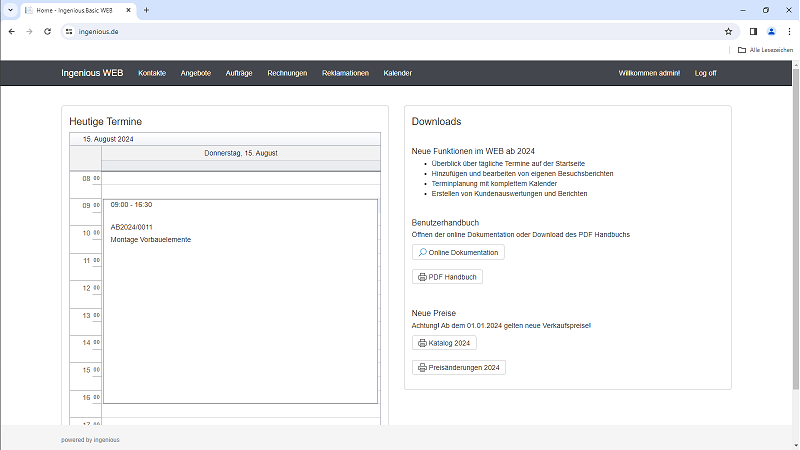Minimize the browser window
Viewport: 800px width, 450px height.
click(x=743, y=10)
